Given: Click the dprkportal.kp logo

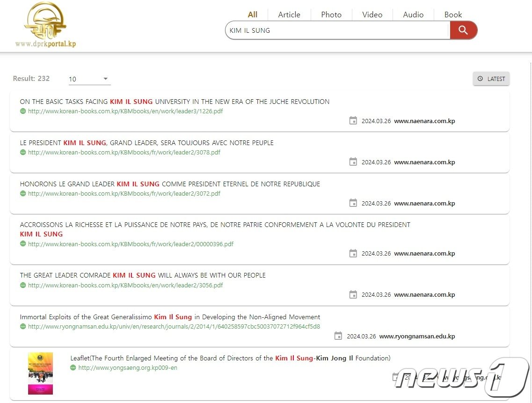Looking at the screenshot, I should pos(45,25).
